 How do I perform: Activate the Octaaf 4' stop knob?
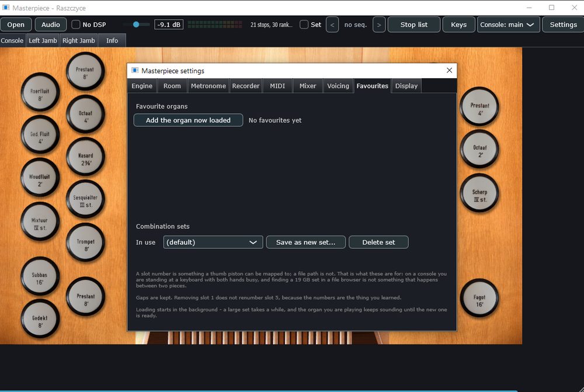85,114
